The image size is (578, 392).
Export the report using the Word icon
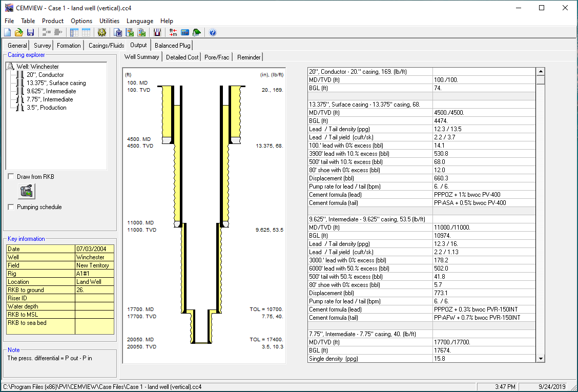point(119,32)
